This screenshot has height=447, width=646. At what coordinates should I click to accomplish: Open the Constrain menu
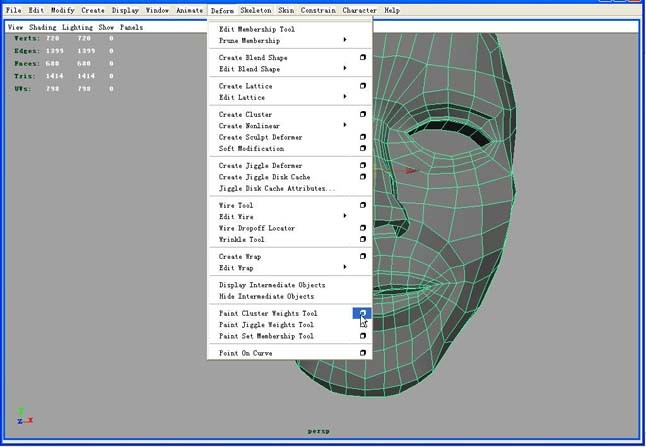[318, 10]
